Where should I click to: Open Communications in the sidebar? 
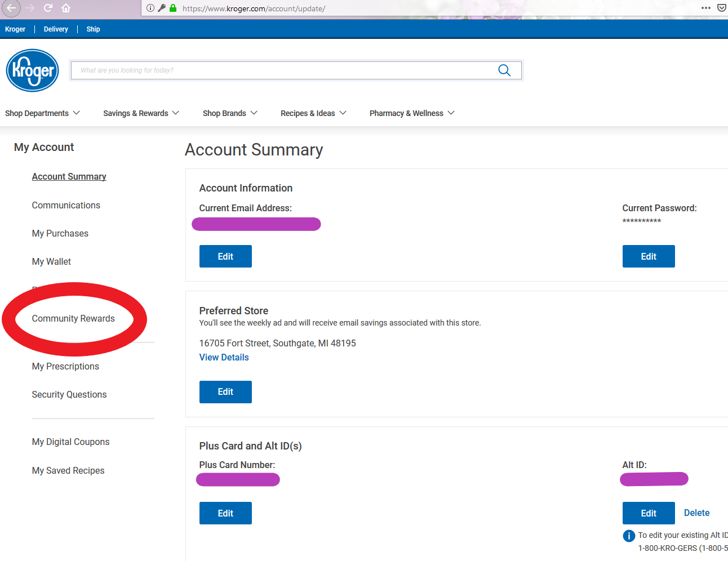(66, 206)
